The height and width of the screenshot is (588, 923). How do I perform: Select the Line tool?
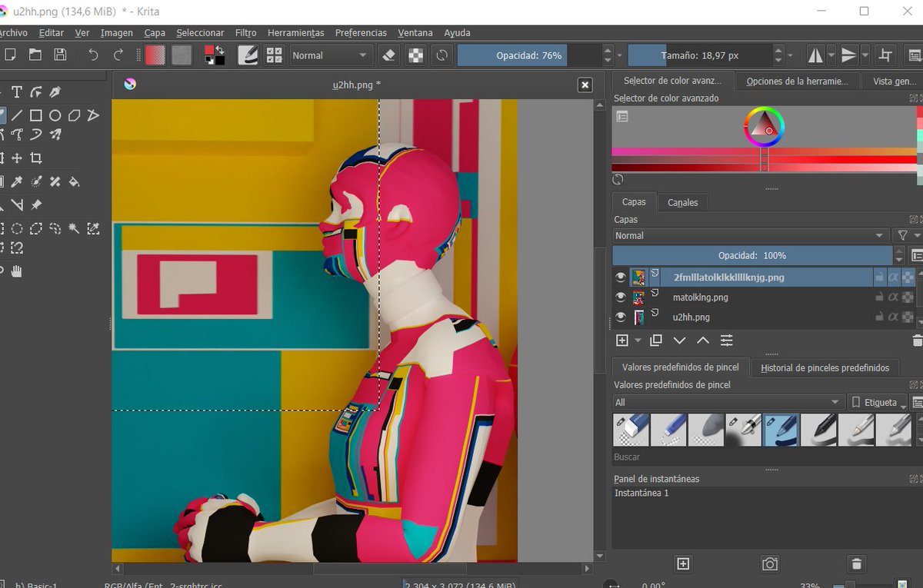pos(16,115)
